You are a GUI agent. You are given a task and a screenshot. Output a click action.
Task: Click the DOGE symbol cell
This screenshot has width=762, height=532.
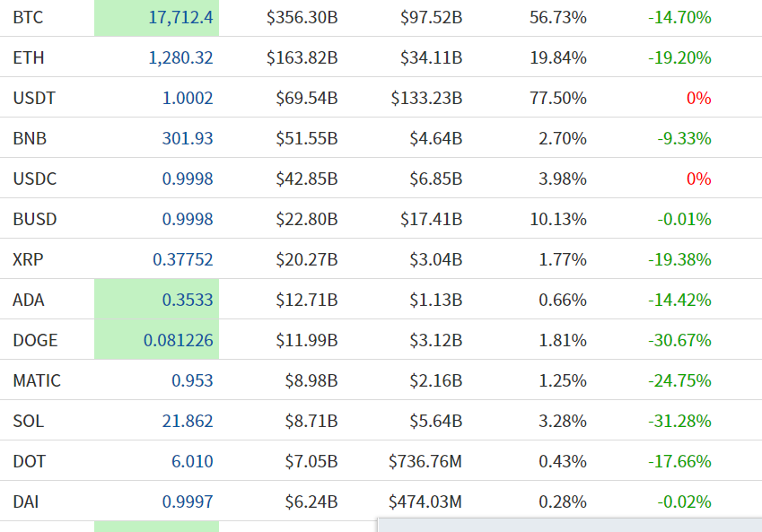pyautogui.click(x=36, y=340)
